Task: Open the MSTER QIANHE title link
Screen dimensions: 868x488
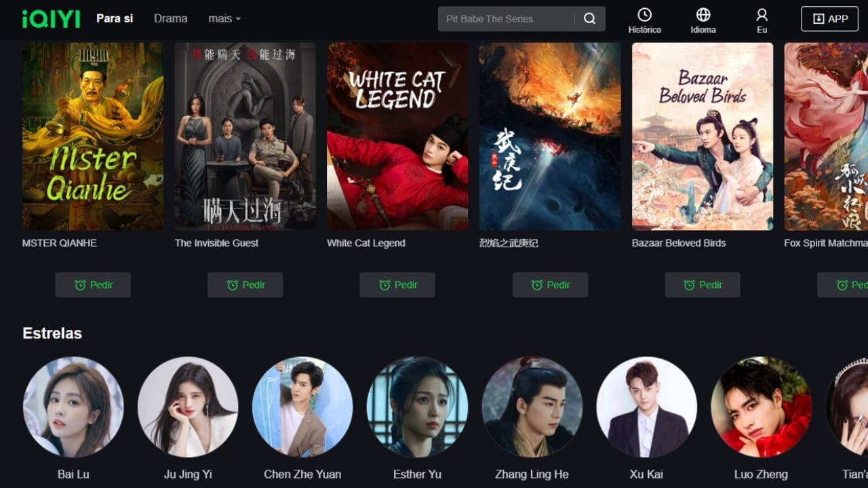Action: point(60,243)
